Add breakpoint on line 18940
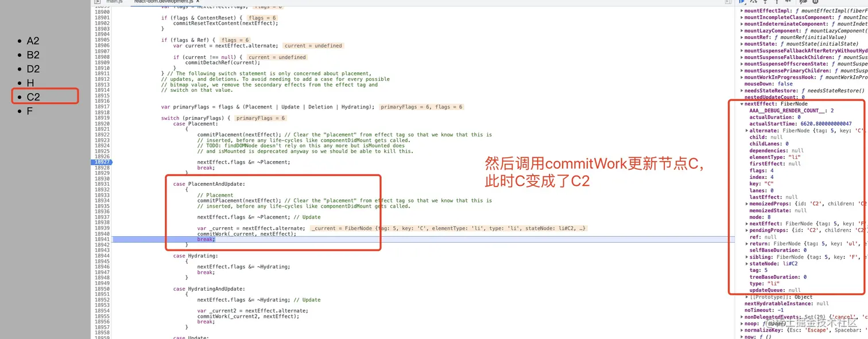The image size is (868, 339). click(x=102, y=233)
